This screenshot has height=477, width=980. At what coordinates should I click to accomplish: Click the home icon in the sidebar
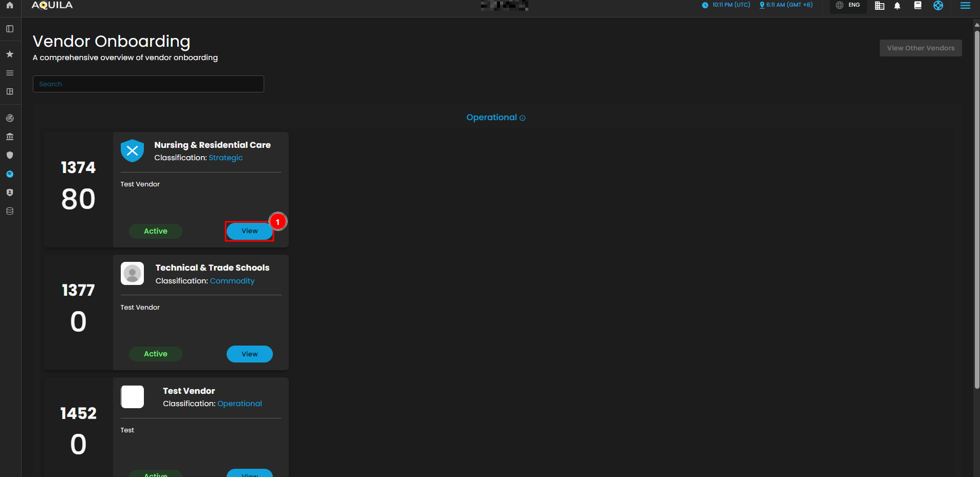10,5
